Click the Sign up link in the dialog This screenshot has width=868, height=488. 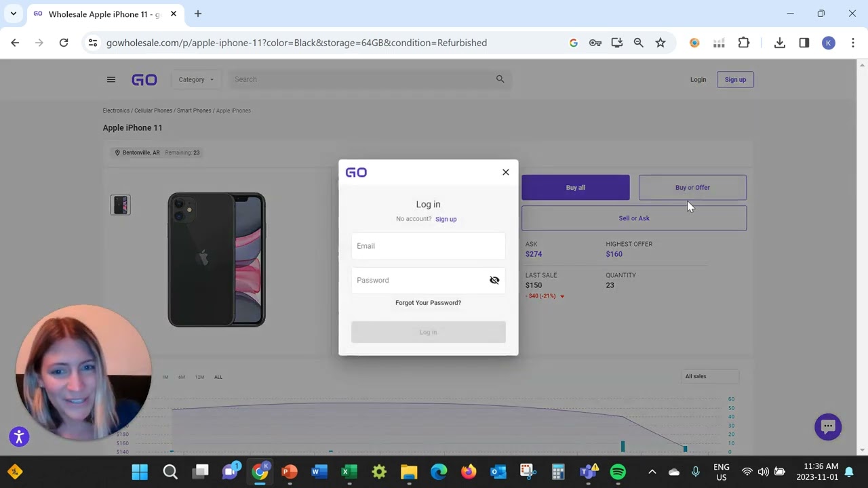click(446, 219)
